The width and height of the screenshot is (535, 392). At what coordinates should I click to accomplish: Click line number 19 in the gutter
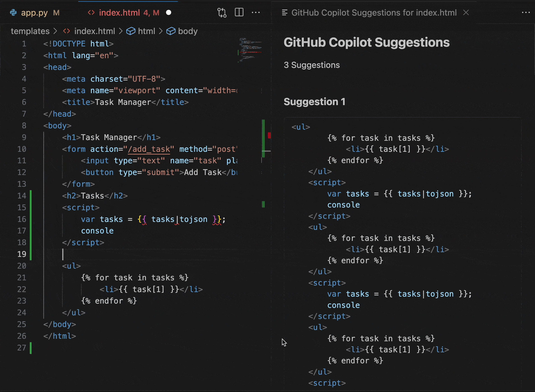22,254
